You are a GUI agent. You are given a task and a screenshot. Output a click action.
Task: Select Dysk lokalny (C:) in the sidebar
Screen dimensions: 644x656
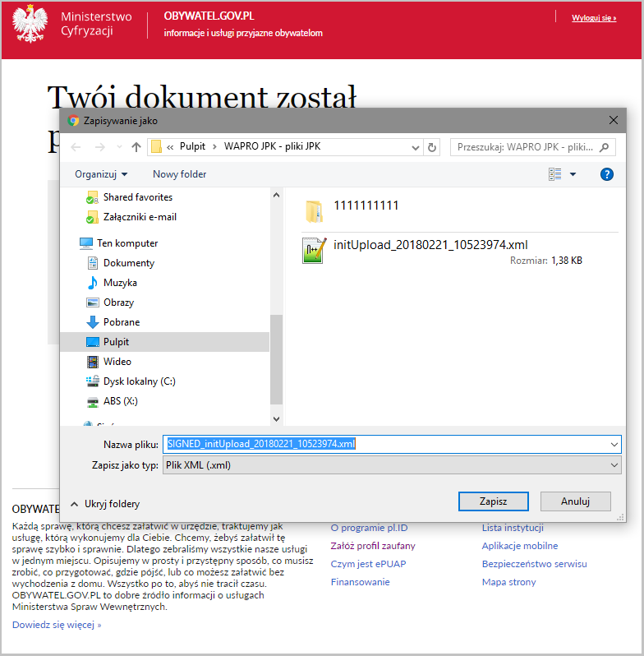coord(139,381)
